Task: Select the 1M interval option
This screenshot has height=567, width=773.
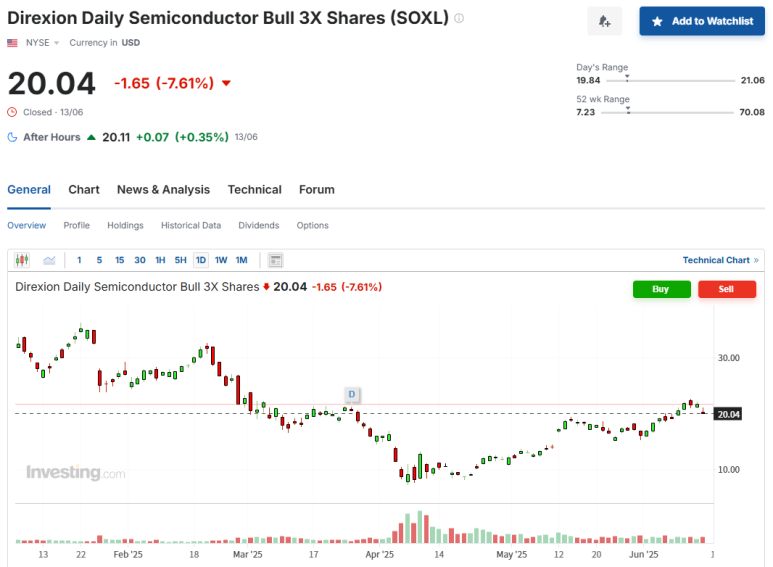Action: coord(241,260)
